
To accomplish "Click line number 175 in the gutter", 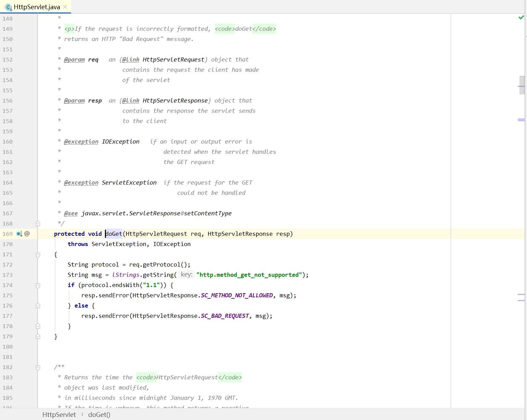I will tap(8, 295).
